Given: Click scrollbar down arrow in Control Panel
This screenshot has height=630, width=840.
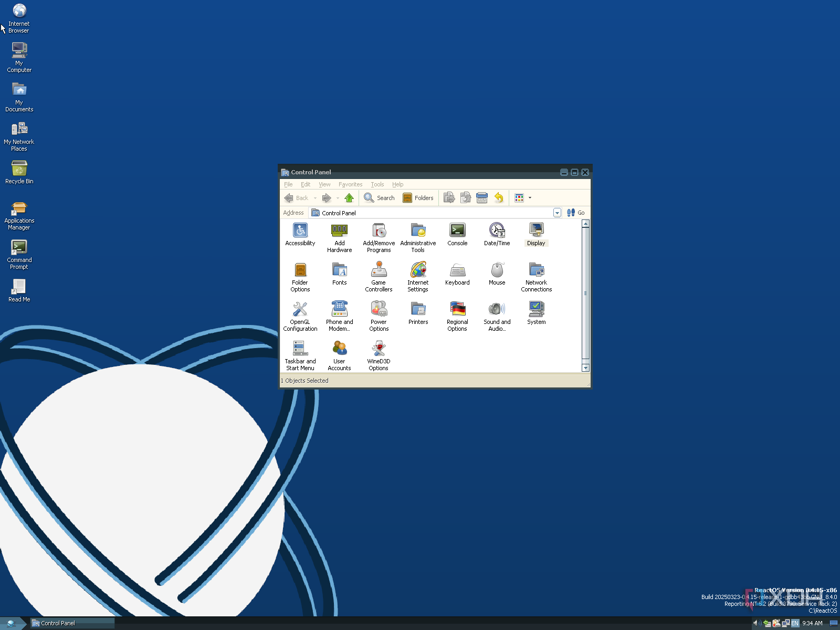Looking at the screenshot, I should pyautogui.click(x=585, y=368).
